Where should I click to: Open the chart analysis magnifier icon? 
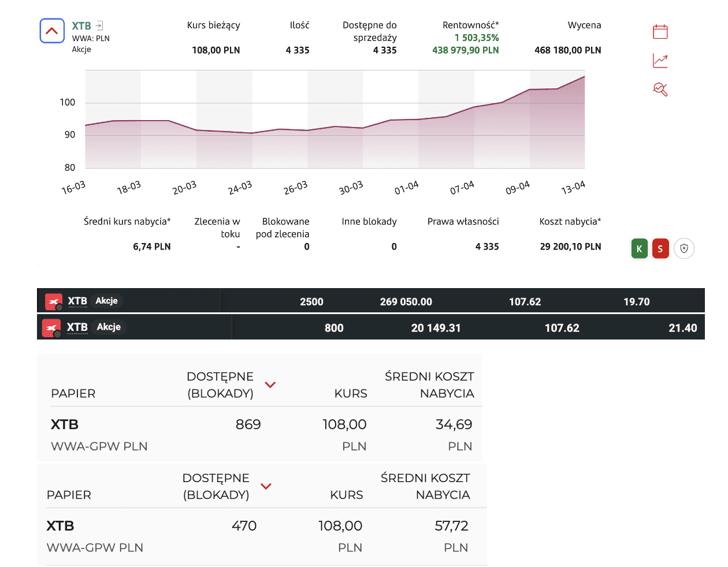tap(660, 89)
